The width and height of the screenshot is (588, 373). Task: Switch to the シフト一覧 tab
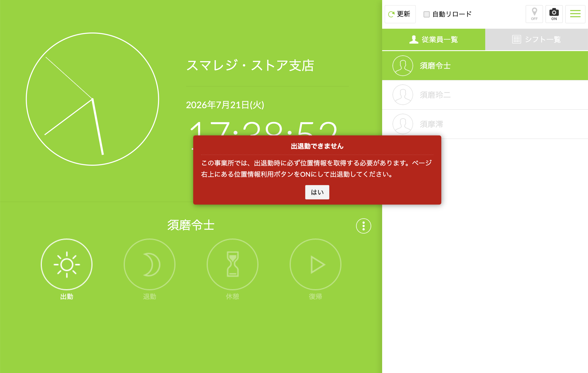tap(537, 40)
